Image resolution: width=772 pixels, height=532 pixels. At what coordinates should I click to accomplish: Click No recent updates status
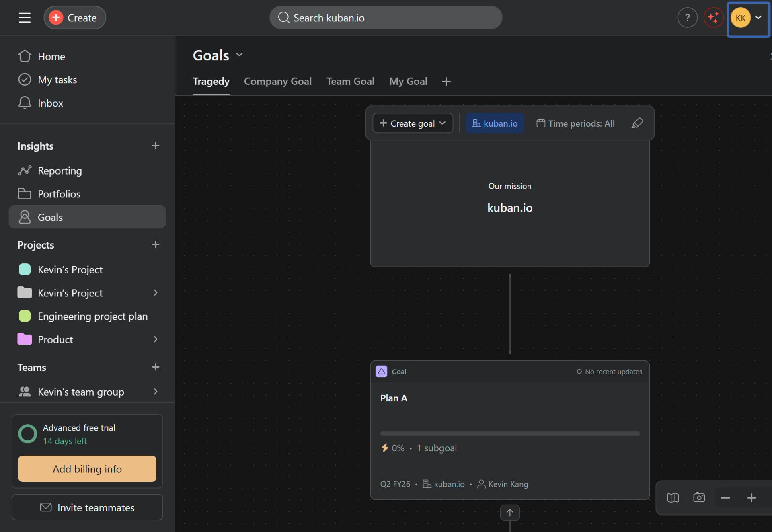(x=609, y=372)
